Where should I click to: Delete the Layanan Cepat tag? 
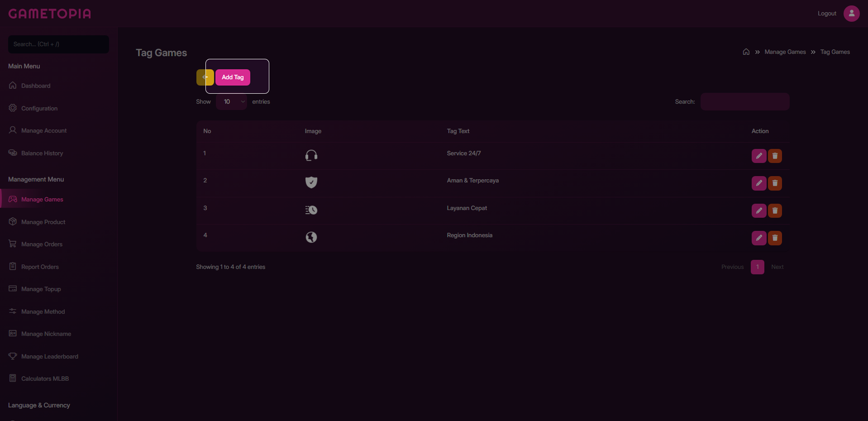775,210
